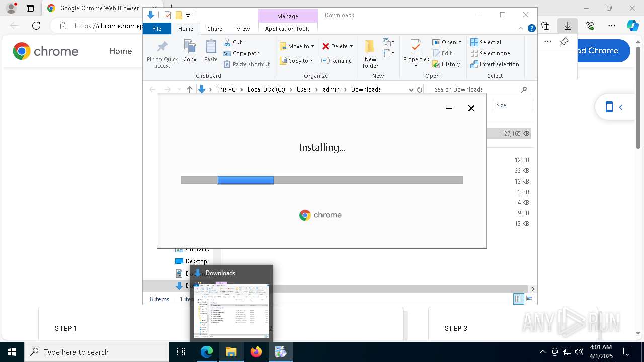Expand address bar history dropdown
644x362 pixels.
click(411, 89)
